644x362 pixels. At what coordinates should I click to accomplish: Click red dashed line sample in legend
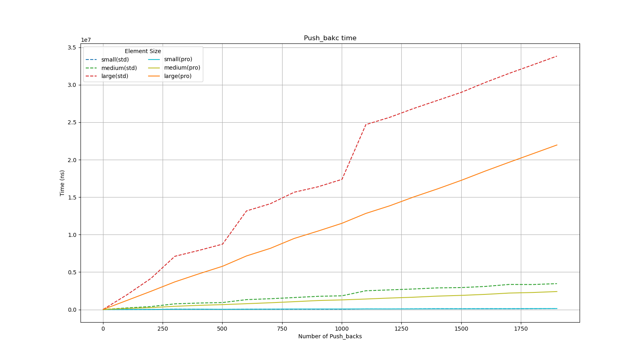[x=91, y=76]
